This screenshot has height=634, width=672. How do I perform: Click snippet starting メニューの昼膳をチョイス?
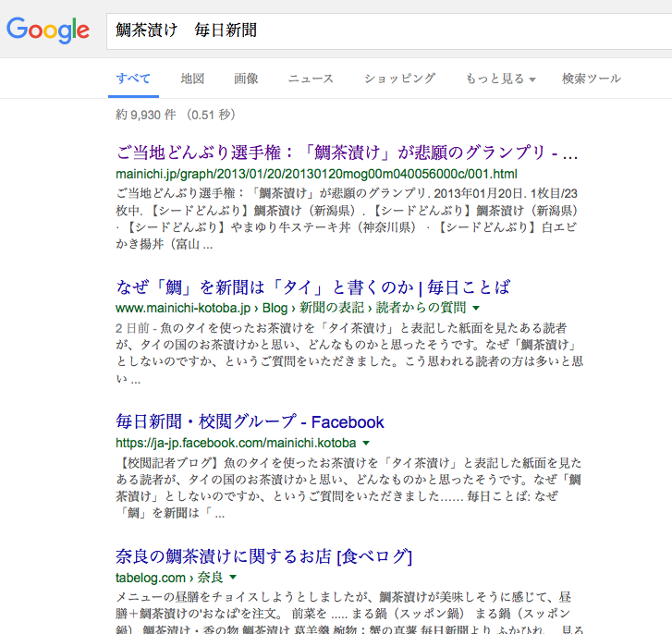[349, 614]
